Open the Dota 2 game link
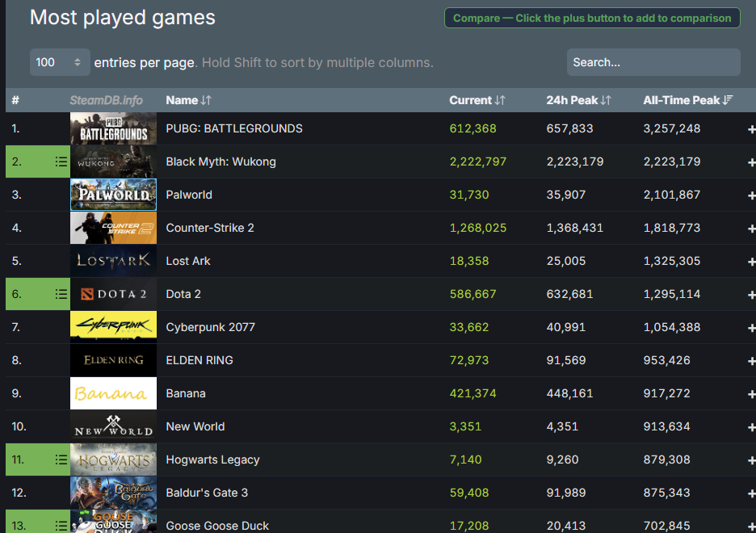 coord(183,294)
